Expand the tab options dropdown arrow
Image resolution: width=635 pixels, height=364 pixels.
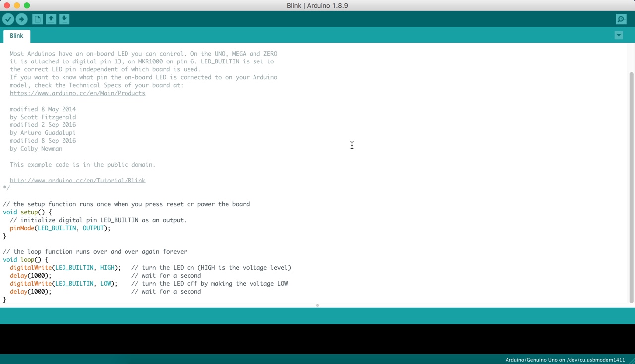tap(619, 35)
